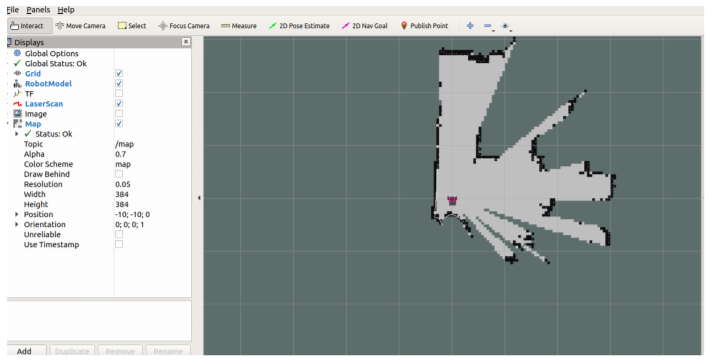
Task: Select the Global Status: Ok row
Action: tap(99, 63)
